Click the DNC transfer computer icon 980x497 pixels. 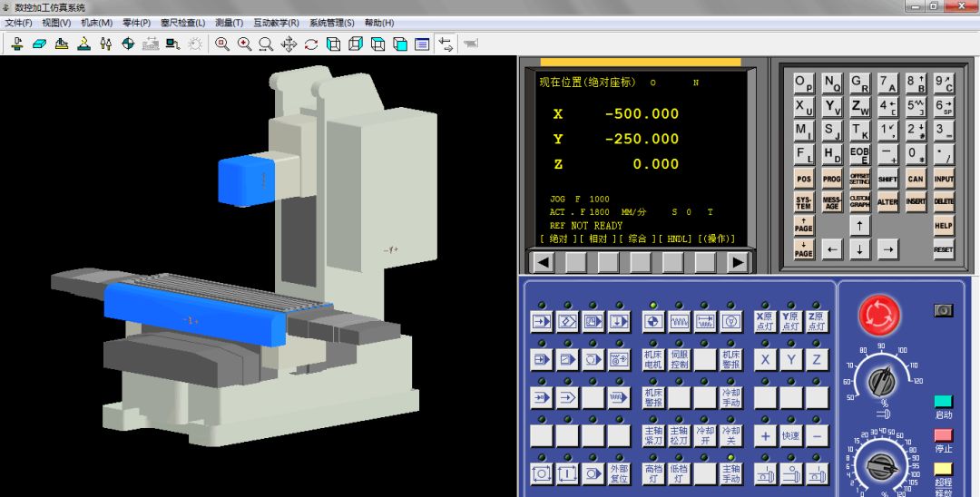pyautogui.click(x=173, y=44)
